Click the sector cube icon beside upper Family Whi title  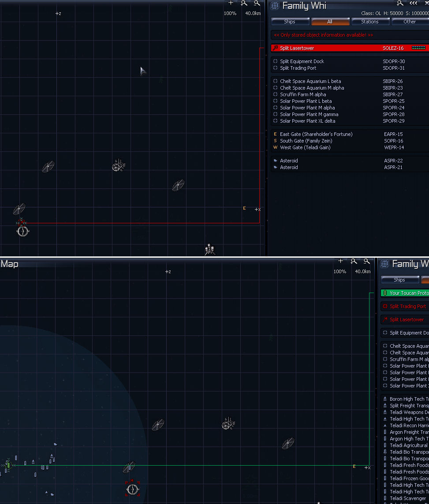275,5
